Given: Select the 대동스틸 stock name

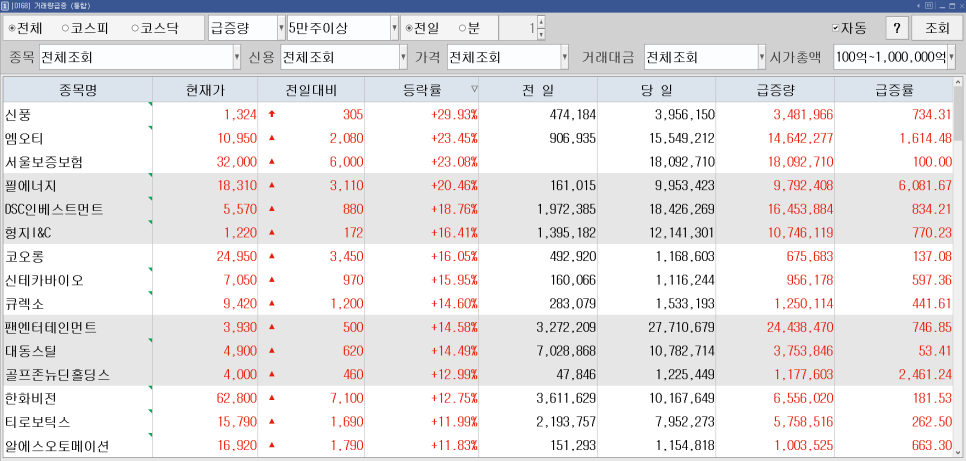Looking at the screenshot, I should coord(31,351).
